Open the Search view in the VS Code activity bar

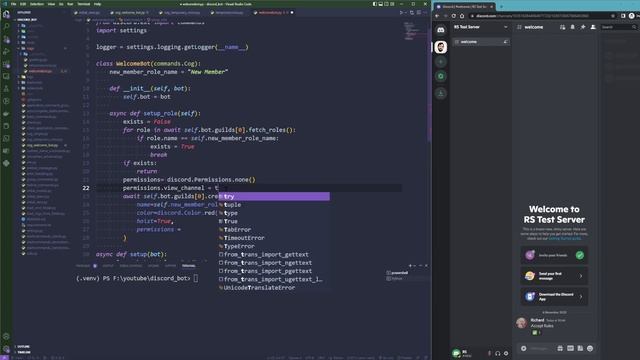click(6, 27)
